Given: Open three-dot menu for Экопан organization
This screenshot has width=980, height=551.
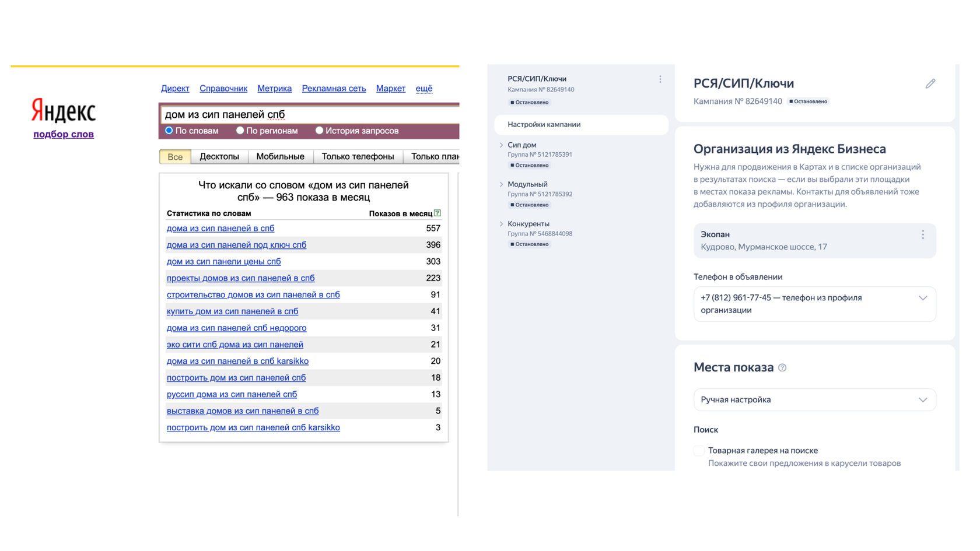Looking at the screenshot, I should point(923,234).
